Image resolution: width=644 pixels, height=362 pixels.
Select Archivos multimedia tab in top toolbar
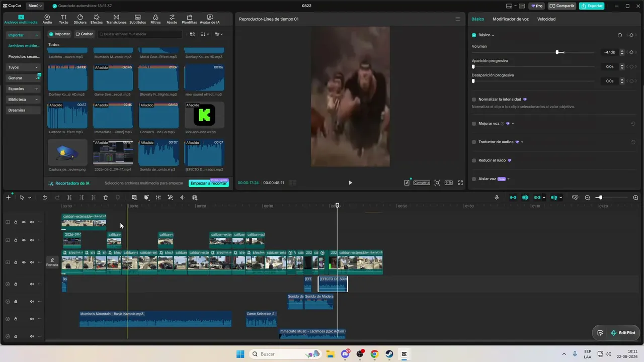click(21, 19)
